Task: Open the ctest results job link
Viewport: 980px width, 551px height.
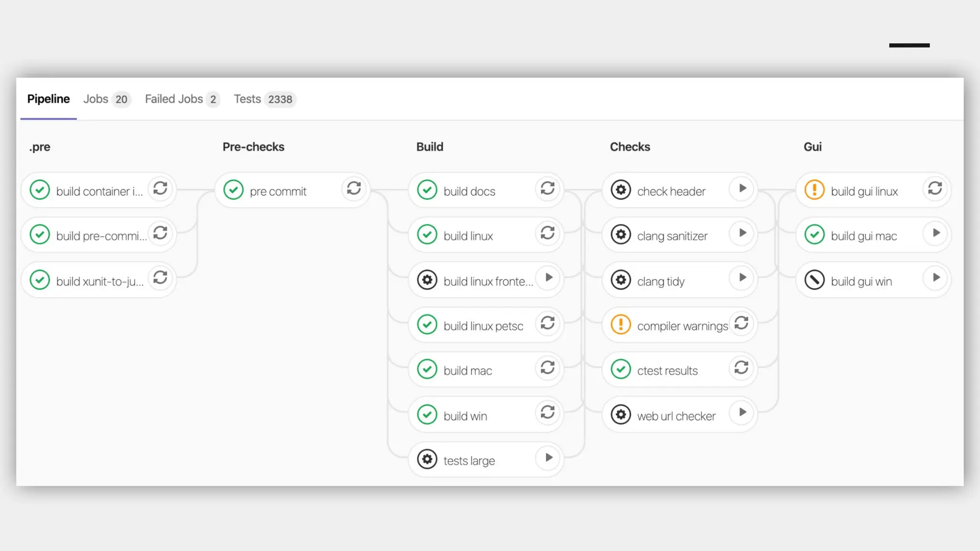Action: point(667,371)
